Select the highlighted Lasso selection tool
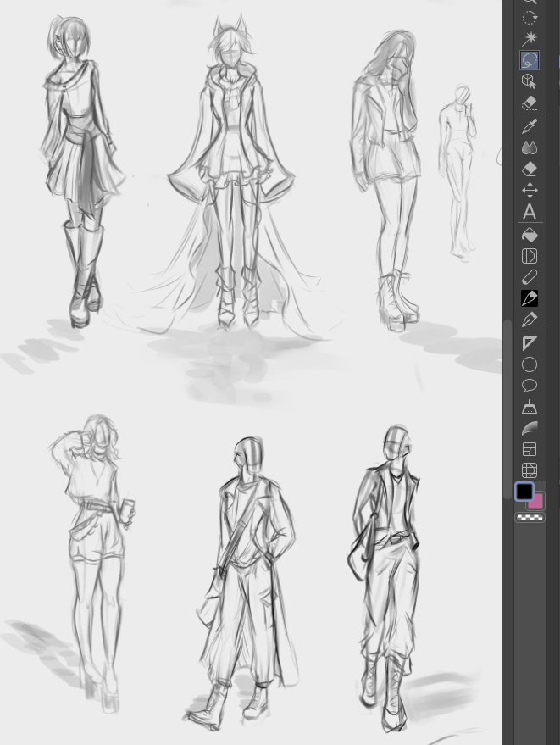The width and height of the screenshot is (560, 745). tap(530, 60)
